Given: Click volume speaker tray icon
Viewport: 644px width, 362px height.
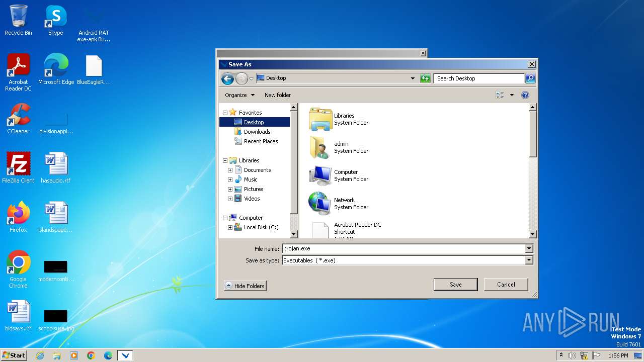Looking at the screenshot, I should coord(572,355).
